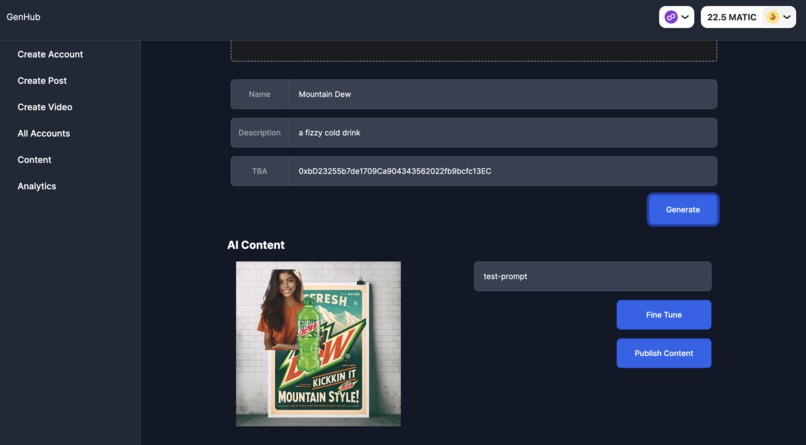
Task: Open the Analytics section
Action: 36,186
